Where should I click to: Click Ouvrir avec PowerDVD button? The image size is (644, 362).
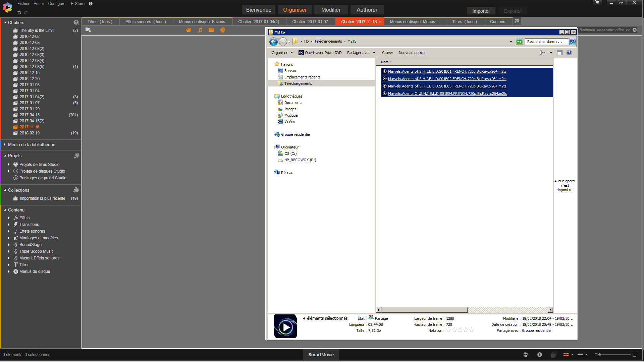(x=320, y=53)
